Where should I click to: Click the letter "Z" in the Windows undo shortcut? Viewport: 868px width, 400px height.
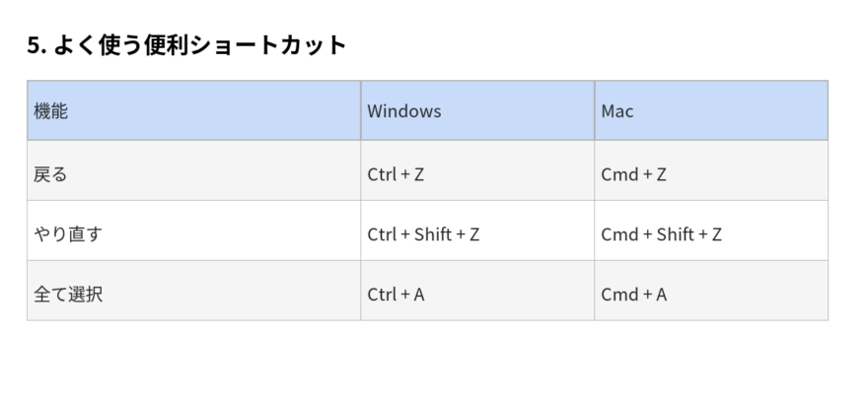coord(419,174)
